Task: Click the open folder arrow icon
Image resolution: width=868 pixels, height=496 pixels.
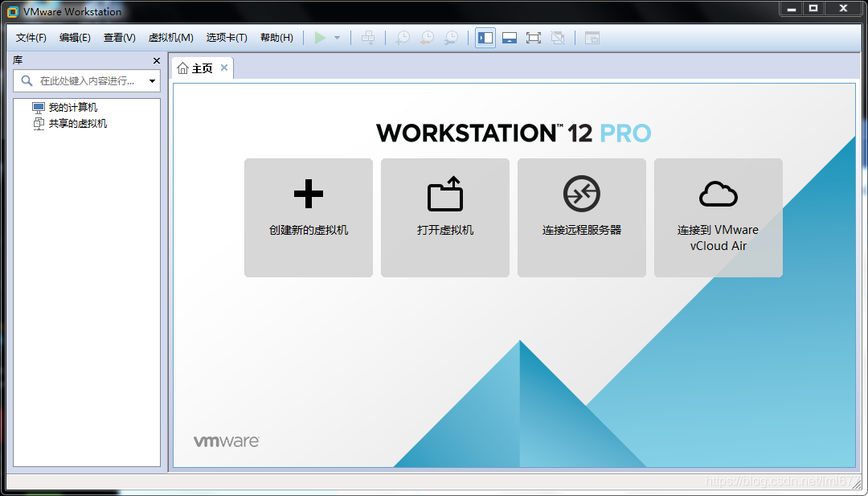Action: [445, 194]
